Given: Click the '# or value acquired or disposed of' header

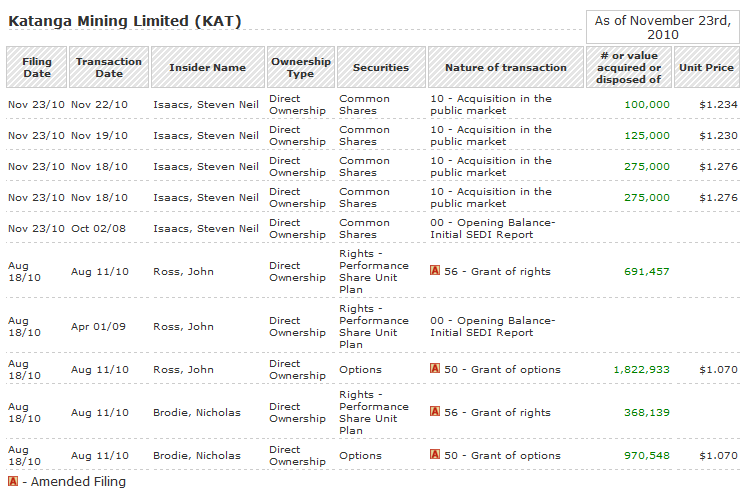Looking at the screenshot, I should [629, 67].
